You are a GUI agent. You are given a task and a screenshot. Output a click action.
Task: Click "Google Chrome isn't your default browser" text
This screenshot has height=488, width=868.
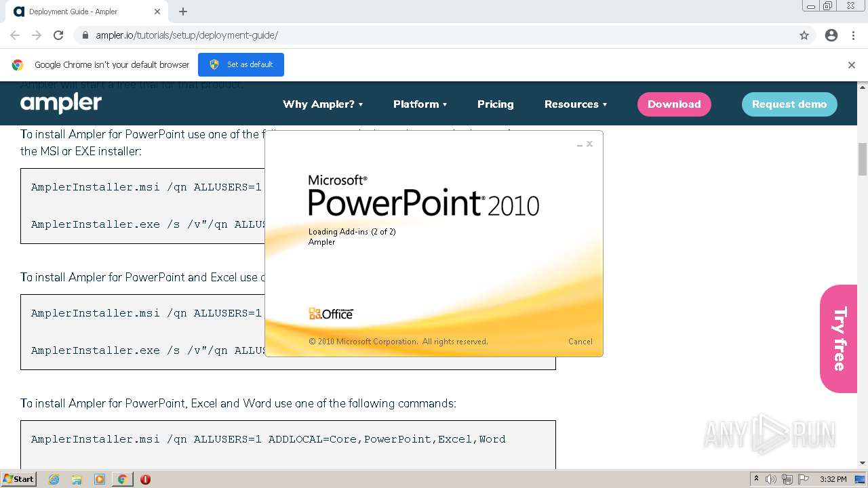(x=112, y=65)
